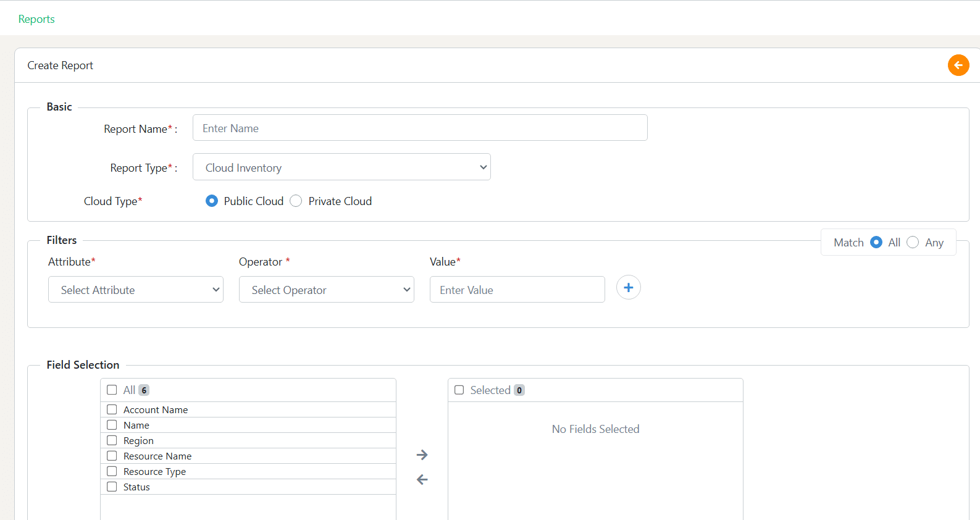The height and width of the screenshot is (520, 980).
Task: Check the Account Name field
Action: click(112, 409)
